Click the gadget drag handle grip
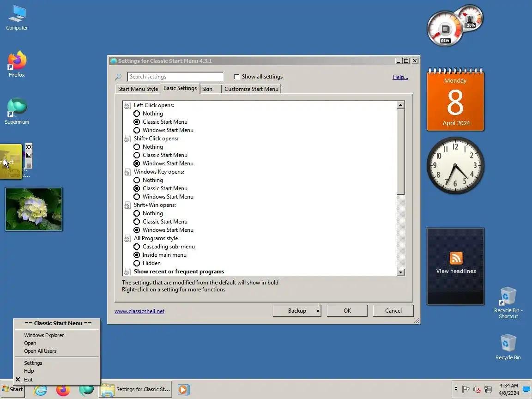The height and width of the screenshot is (399, 532). click(29, 164)
